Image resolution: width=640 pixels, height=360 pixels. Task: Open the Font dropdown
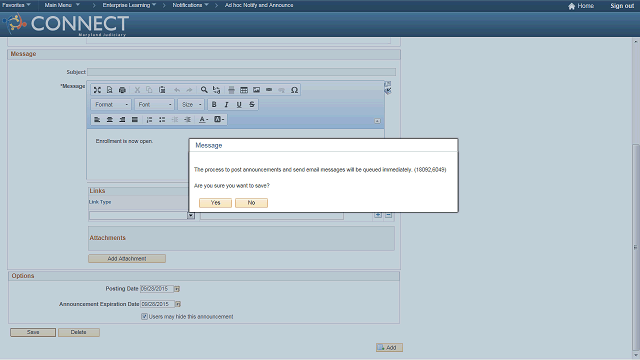[x=155, y=104]
